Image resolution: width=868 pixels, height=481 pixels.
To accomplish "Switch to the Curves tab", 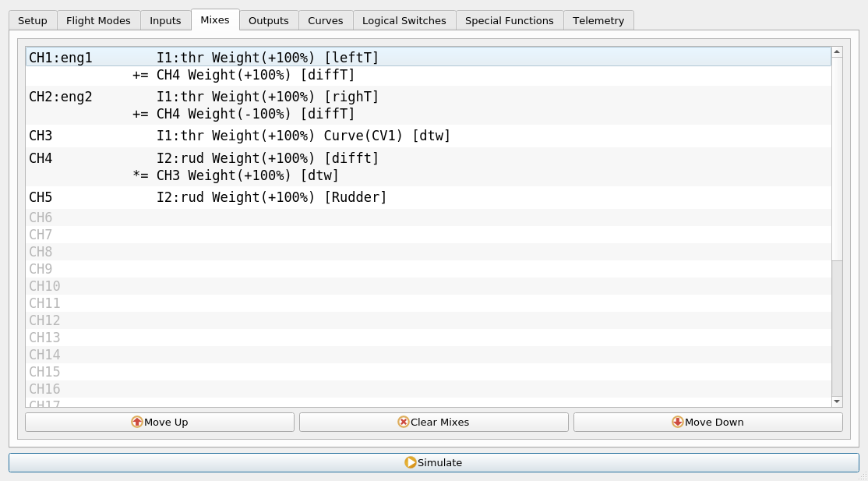I will 326,20.
